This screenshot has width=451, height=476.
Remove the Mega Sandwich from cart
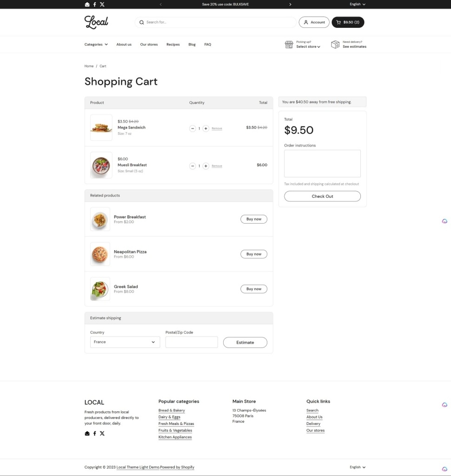217,128
